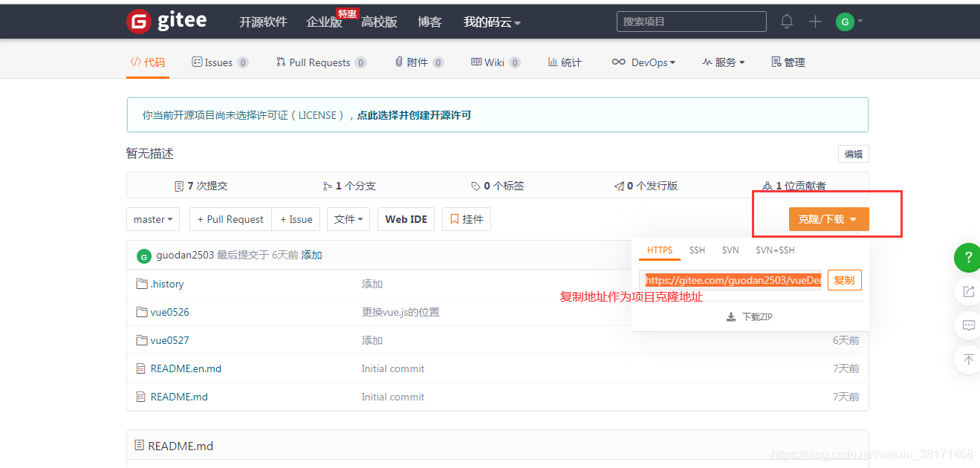Open the DevOps dropdown menu
980x468 pixels.
pos(643,62)
